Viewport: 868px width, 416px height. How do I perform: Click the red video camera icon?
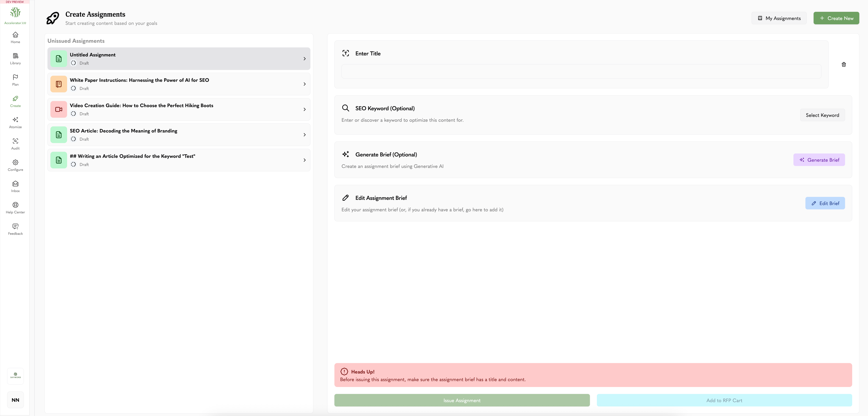pos(59,109)
